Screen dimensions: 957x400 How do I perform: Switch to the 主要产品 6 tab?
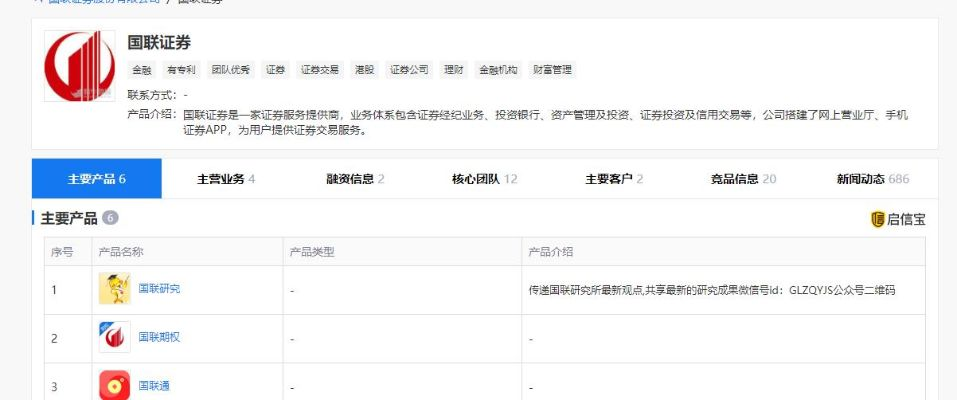pyautogui.click(x=96, y=179)
